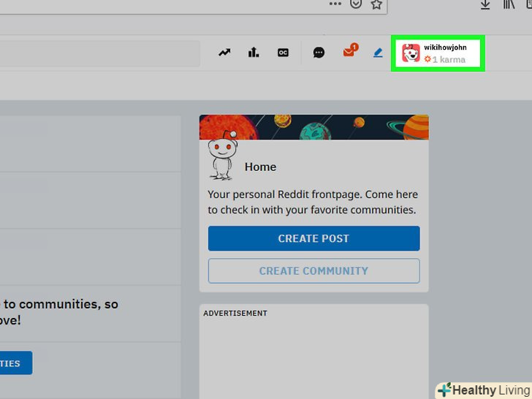Click the CREATE COMMUNITY button
This screenshot has width=532, height=399.
coord(313,270)
